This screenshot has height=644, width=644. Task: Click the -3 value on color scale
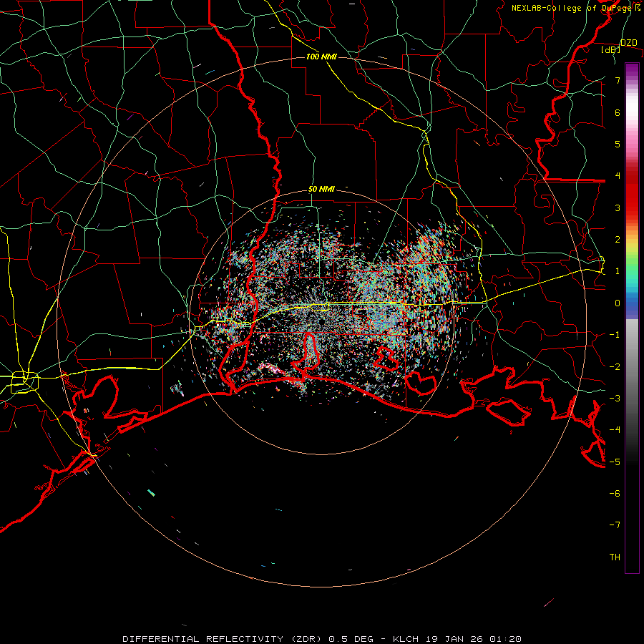point(615,398)
